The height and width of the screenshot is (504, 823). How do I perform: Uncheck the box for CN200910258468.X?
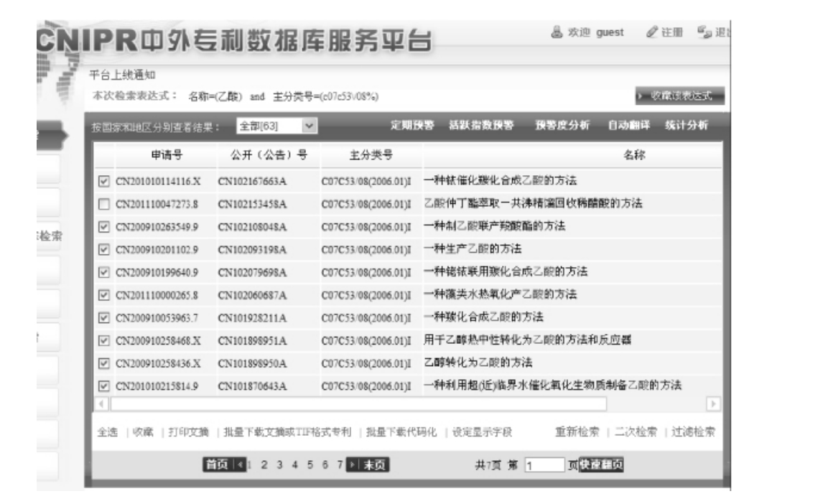click(104, 341)
